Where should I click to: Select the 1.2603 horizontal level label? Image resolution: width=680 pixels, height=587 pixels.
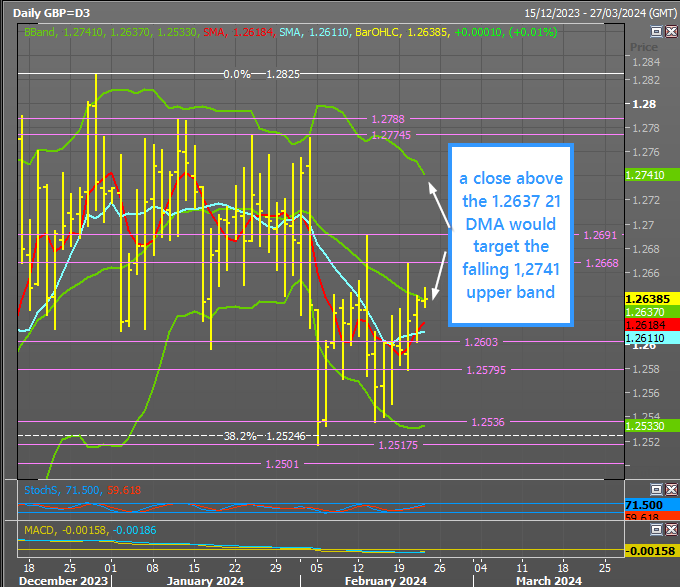[481, 342]
